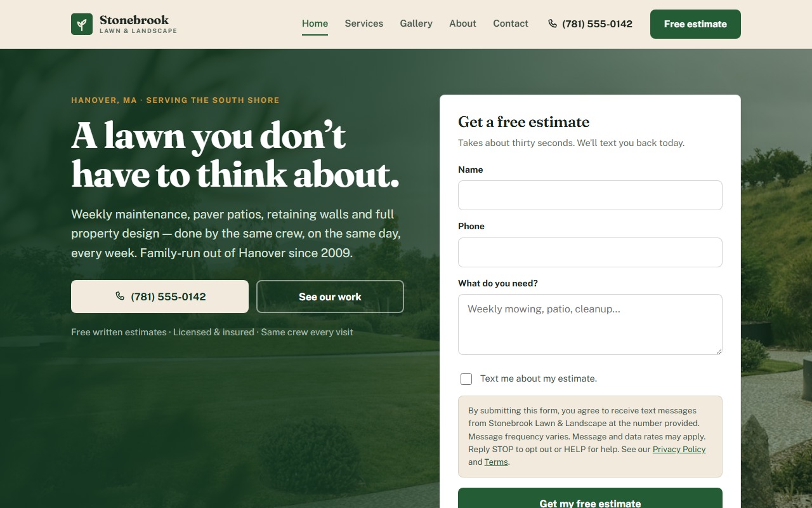Click the 'A lawn you don't have to think about' headline
812x508 pixels.
(235, 155)
